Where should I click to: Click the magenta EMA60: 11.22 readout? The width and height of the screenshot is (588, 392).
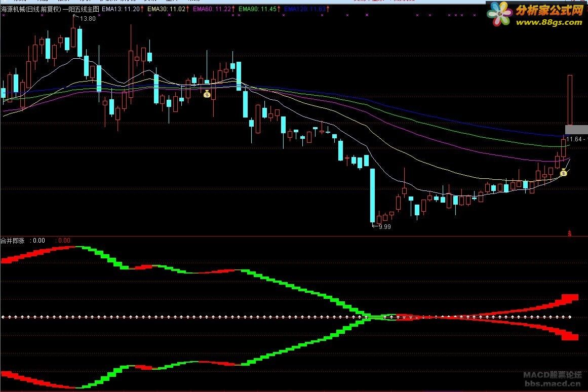coord(212,9)
